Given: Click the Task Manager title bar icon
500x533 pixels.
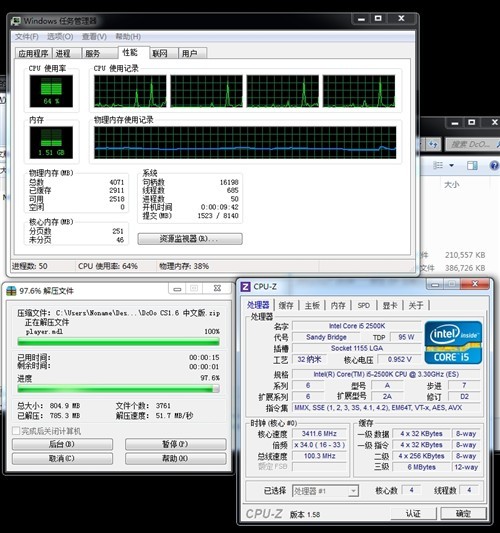Looking at the screenshot, I should (16, 21).
